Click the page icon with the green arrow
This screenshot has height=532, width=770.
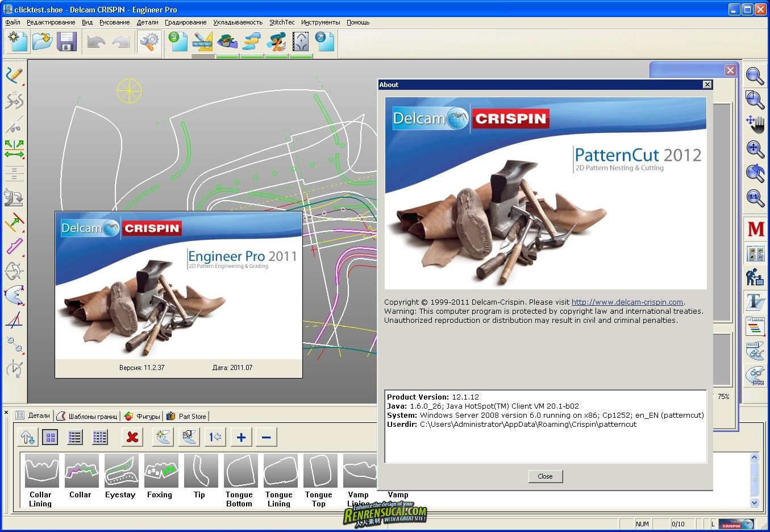coord(178,41)
